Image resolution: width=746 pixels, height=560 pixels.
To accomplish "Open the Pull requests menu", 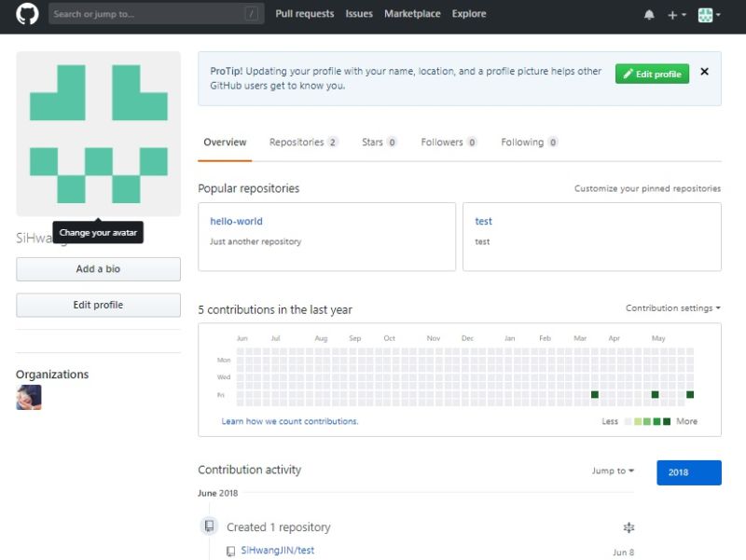I will coord(305,13).
